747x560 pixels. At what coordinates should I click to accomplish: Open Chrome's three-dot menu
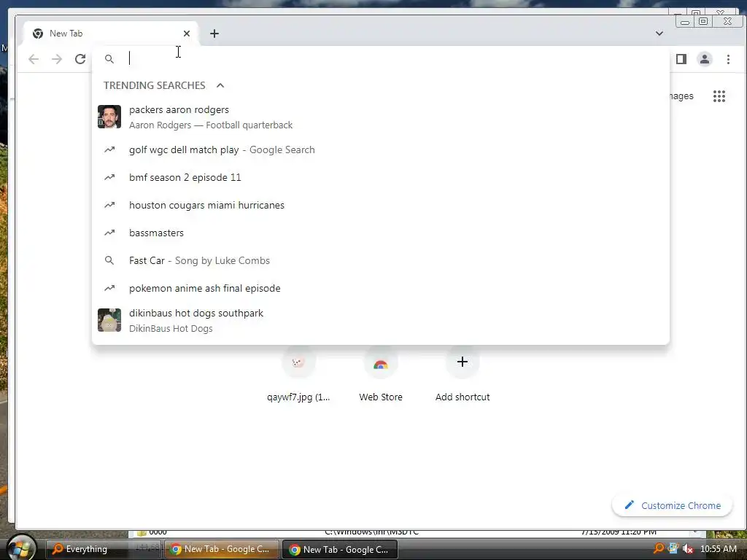pos(728,59)
